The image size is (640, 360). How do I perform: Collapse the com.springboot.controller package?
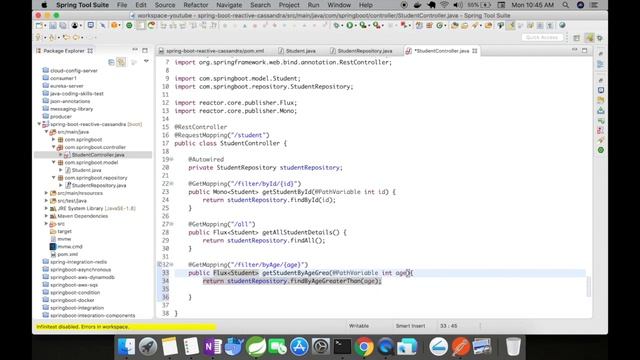(53, 147)
